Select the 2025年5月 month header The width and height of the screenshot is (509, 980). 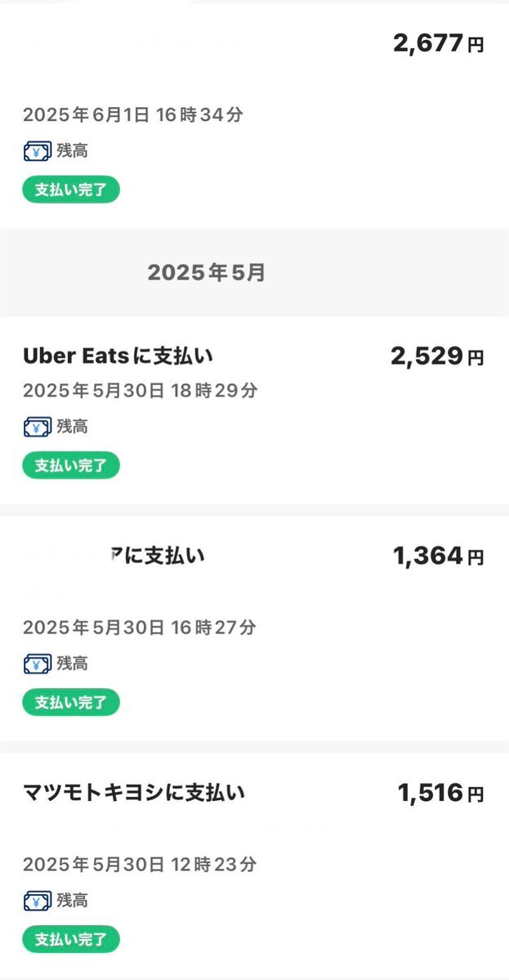click(x=206, y=272)
